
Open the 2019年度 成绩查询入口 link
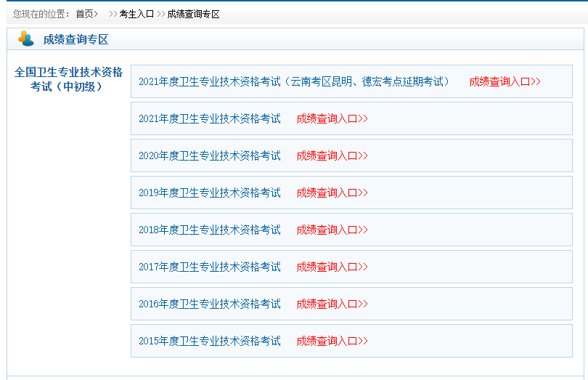point(332,193)
